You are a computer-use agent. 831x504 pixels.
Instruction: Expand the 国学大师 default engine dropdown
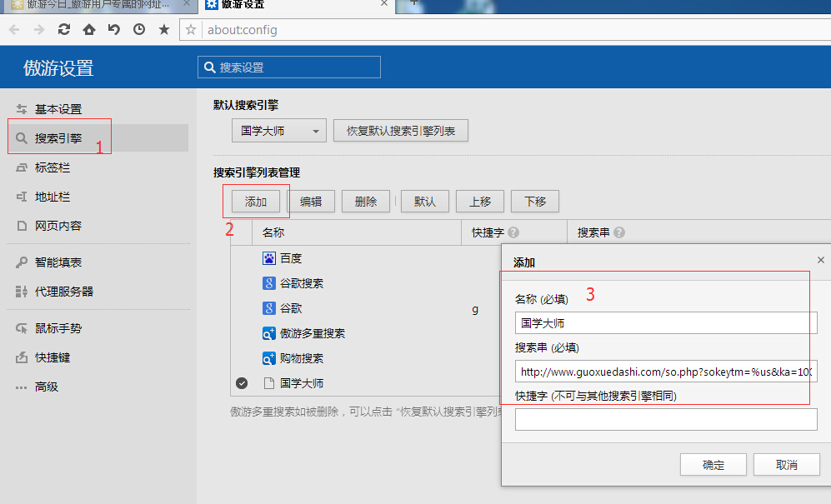(278, 131)
